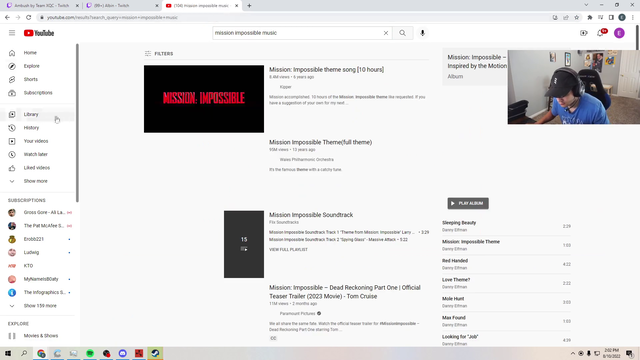Screen dimensions: 640x360
Task: Go back in browser
Action: click(x=7, y=18)
